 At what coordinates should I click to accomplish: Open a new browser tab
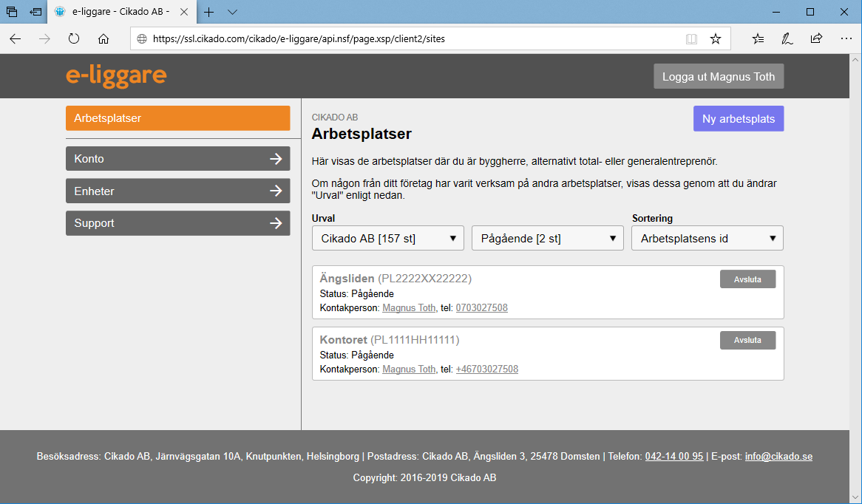point(209,12)
